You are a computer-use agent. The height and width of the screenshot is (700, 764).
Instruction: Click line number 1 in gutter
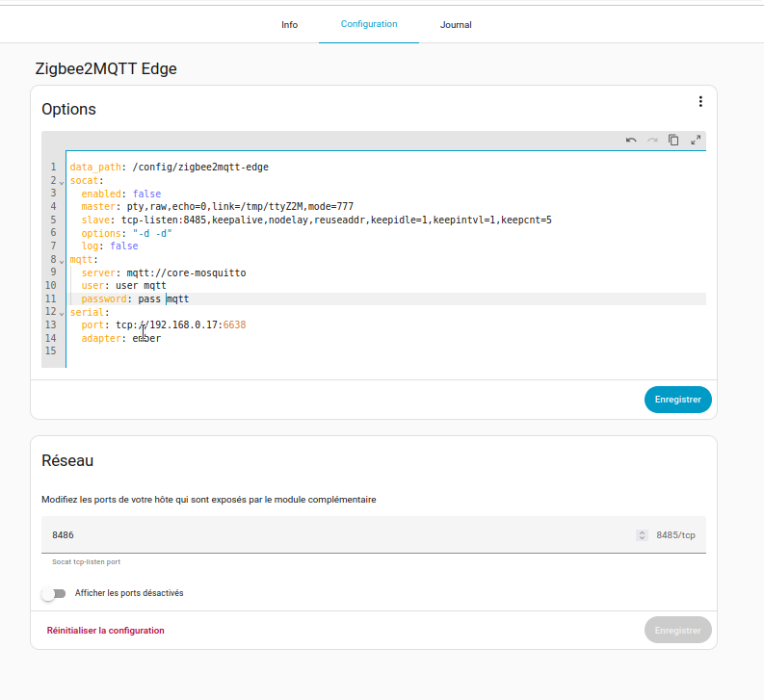(x=53, y=168)
